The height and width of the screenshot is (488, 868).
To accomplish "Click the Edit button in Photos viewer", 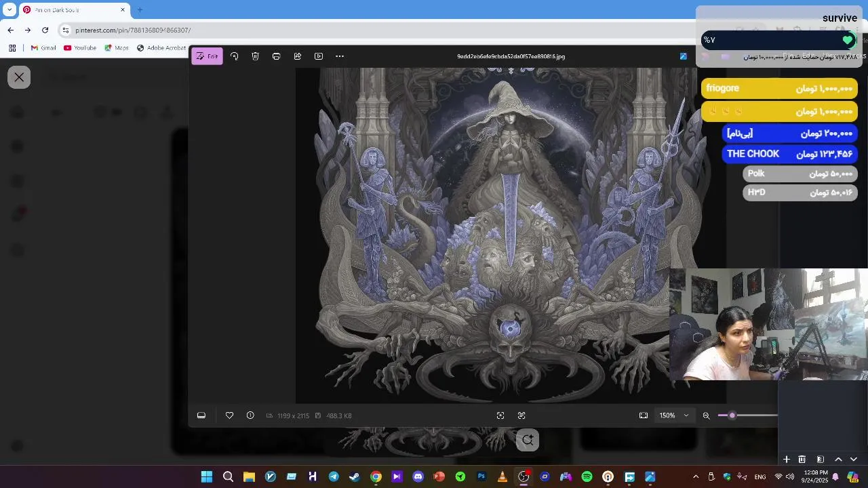I will click(x=207, y=56).
